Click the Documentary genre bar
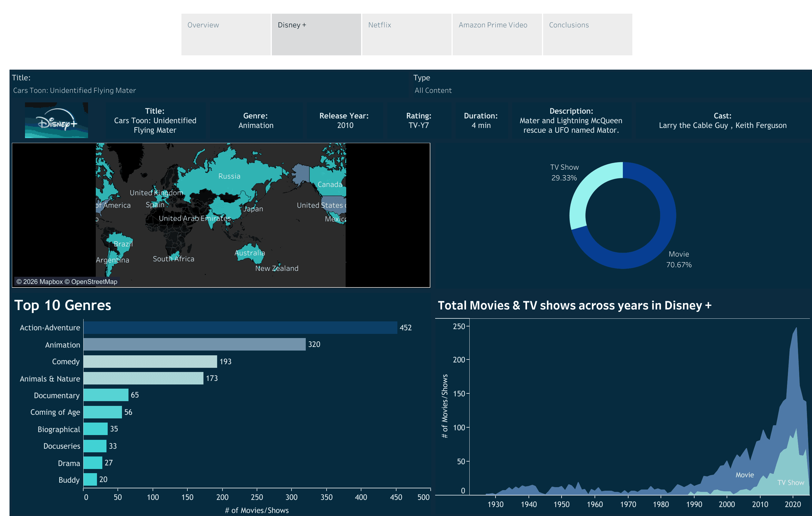 [106, 395]
